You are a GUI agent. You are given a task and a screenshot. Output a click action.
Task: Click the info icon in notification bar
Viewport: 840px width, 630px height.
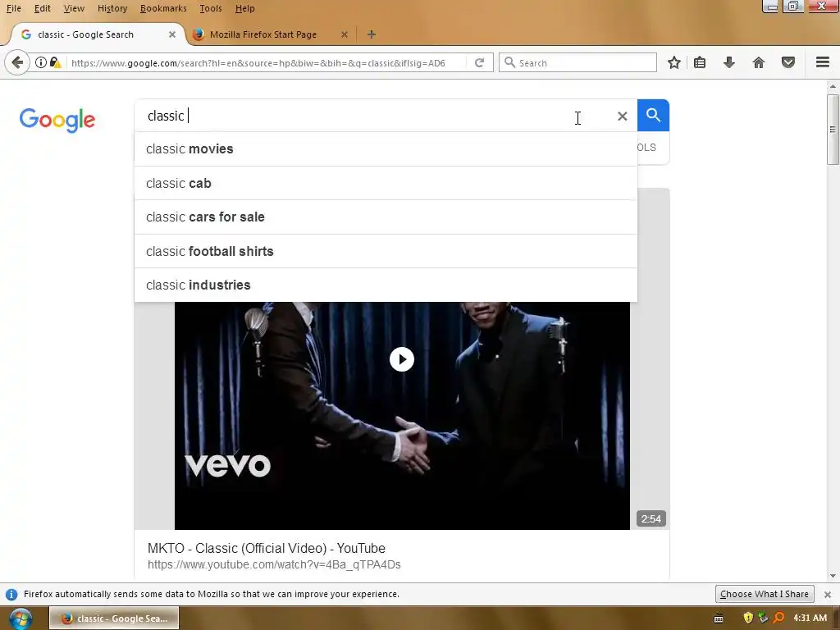pos(11,595)
